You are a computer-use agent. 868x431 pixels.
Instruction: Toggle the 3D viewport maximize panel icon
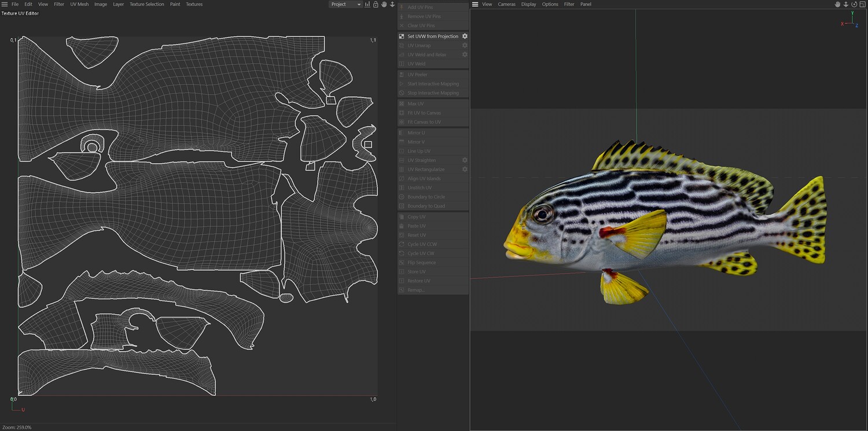tap(862, 4)
